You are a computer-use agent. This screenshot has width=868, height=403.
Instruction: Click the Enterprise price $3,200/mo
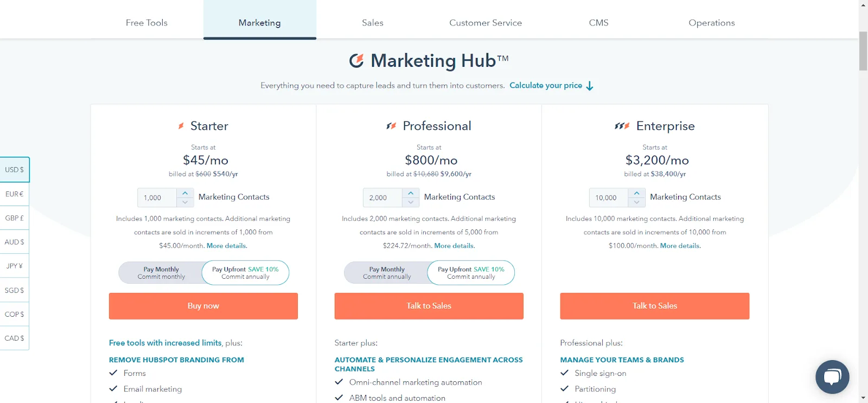(657, 160)
